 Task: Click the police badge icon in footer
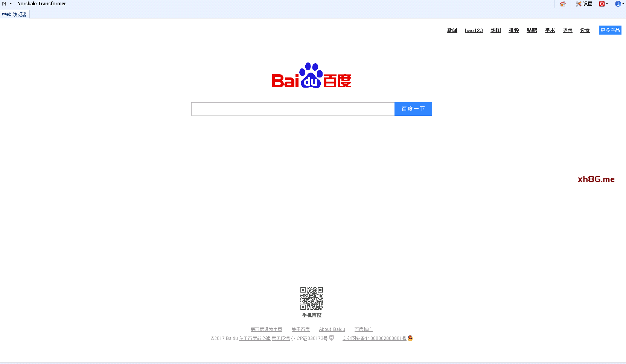click(410, 338)
